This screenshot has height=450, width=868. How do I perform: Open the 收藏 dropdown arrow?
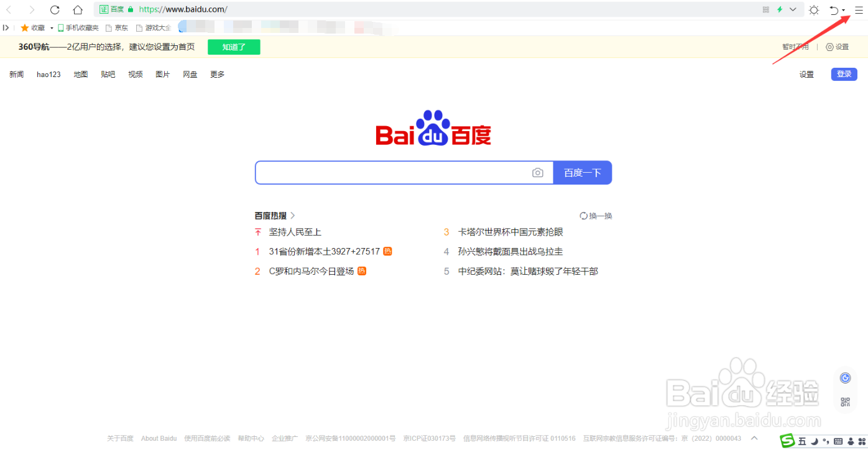(x=52, y=28)
